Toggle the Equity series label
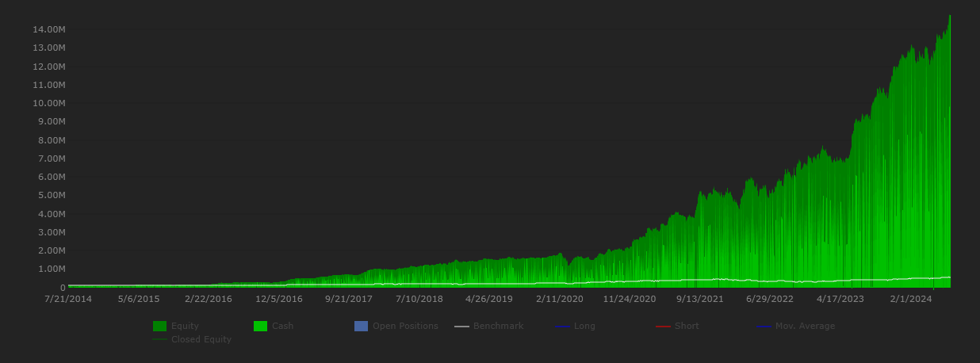The width and height of the screenshot is (980, 363). coord(185,326)
